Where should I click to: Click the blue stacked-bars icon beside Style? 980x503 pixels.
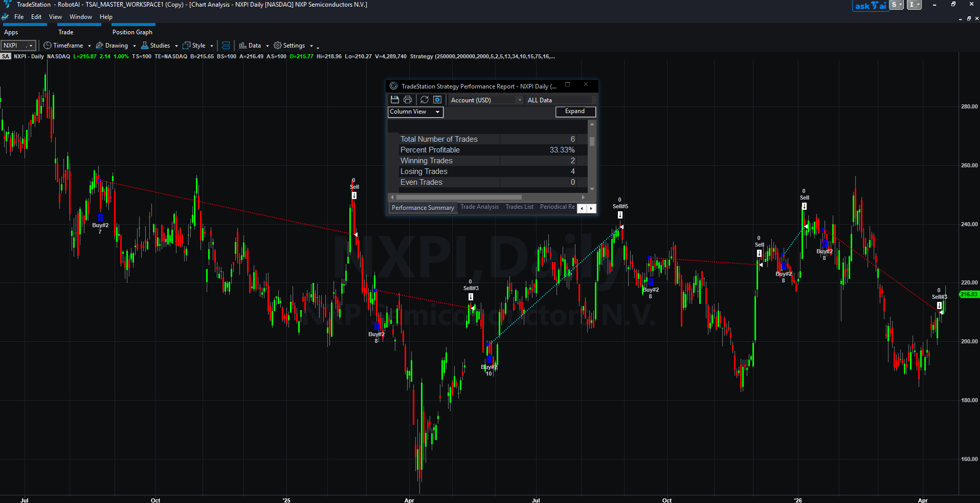click(226, 46)
